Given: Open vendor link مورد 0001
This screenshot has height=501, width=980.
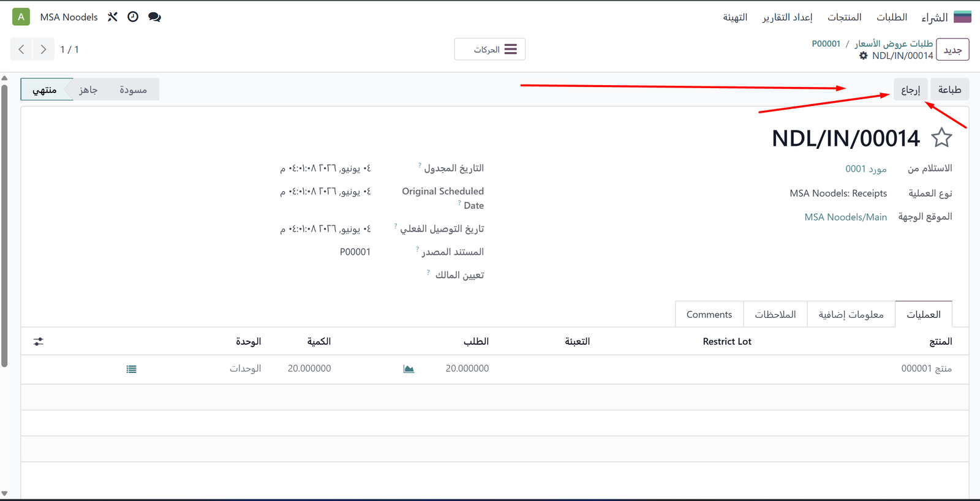Looking at the screenshot, I should point(865,168).
